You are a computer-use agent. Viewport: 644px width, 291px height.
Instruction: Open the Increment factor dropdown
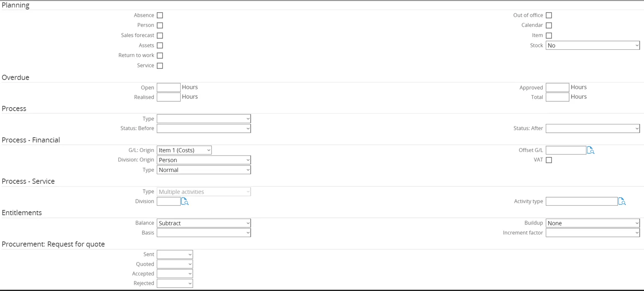pos(593,233)
